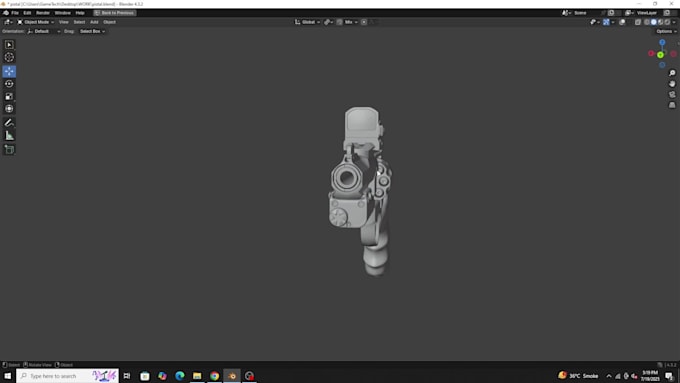
Task: Open the Edit menu
Action: 27,13
